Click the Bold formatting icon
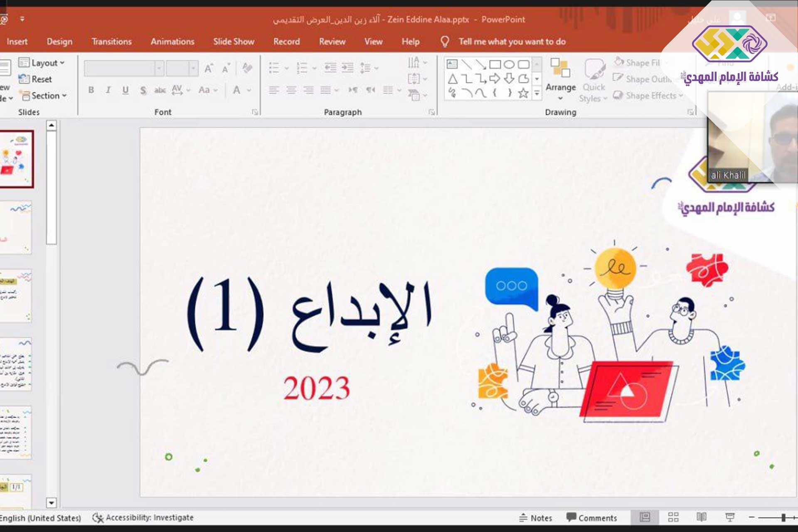798x532 pixels. [x=91, y=90]
